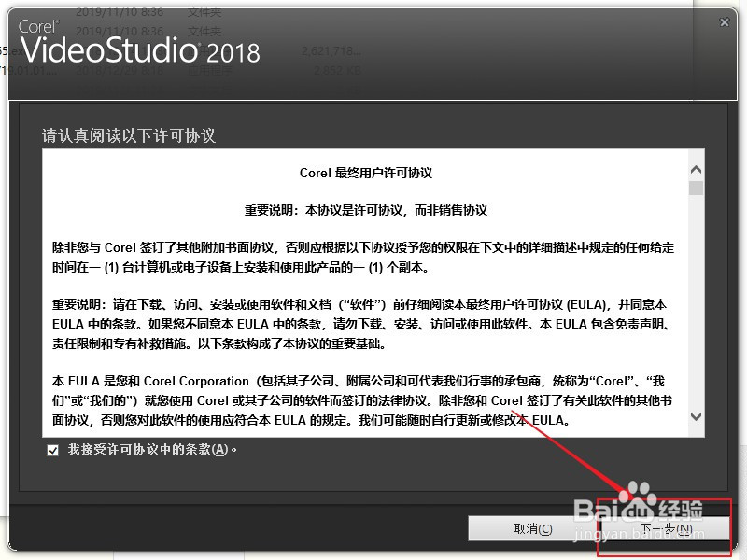Click the 取消(C) cancel button
Viewport: 747px width, 560px height.
pyautogui.click(x=532, y=528)
